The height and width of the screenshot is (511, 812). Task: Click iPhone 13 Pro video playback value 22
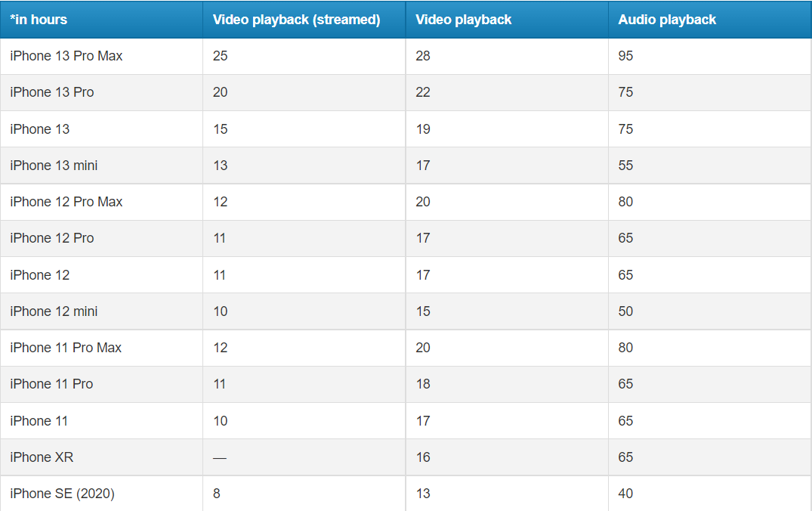click(x=423, y=92)
